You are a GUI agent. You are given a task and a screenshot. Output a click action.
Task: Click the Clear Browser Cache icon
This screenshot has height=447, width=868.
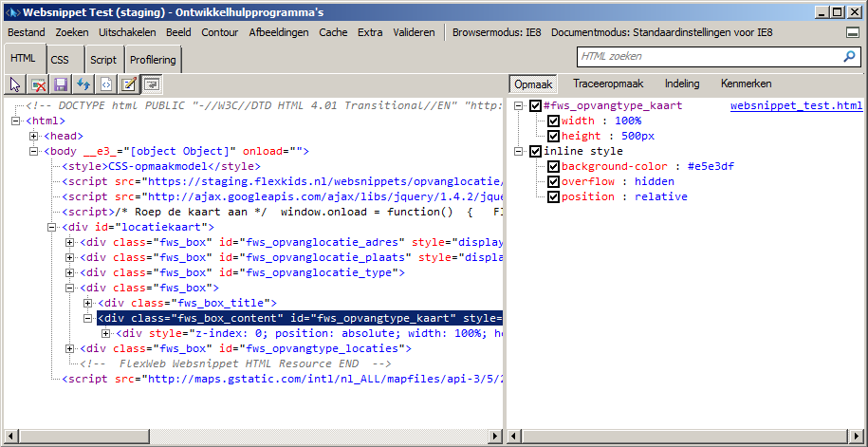pyautogui.click(x=38, y=84)
